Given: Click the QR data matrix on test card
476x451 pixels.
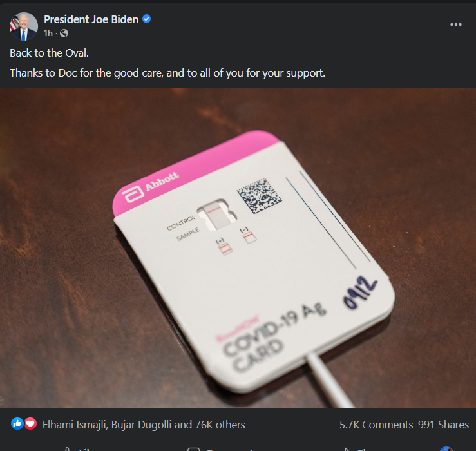Looking at the screenshot, I should 259,196.
